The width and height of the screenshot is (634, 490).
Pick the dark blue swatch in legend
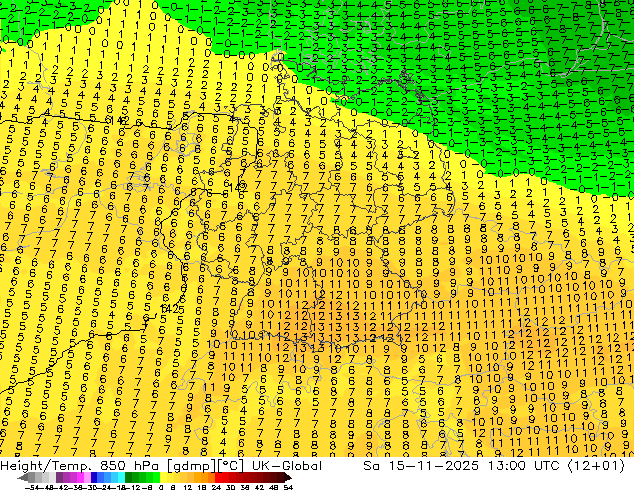click(94, 477)
